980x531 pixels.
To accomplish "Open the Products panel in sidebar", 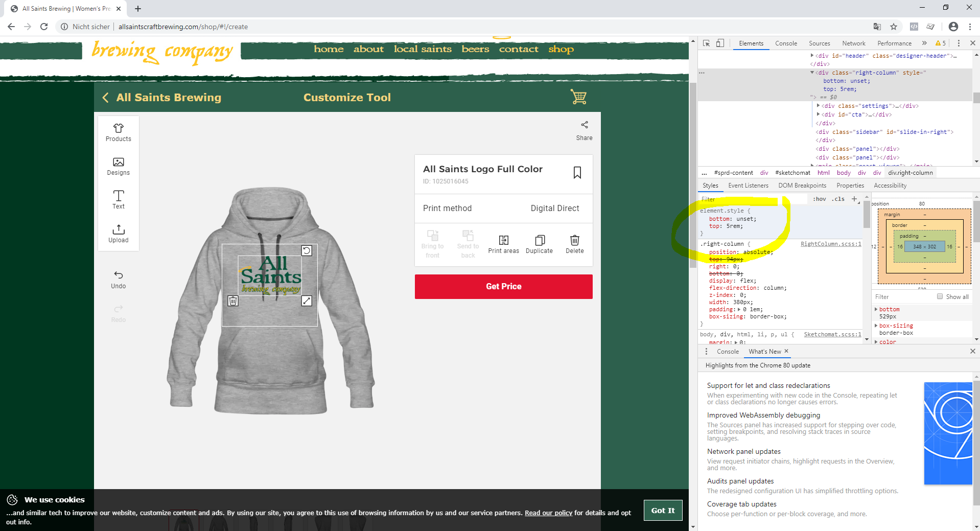I will coord(118,132).
